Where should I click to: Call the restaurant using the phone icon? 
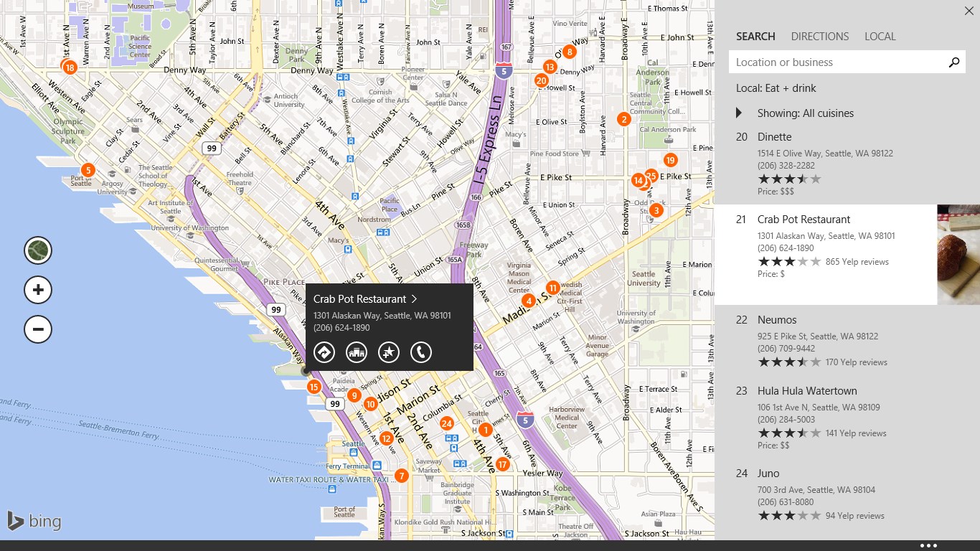coord(421,352)
